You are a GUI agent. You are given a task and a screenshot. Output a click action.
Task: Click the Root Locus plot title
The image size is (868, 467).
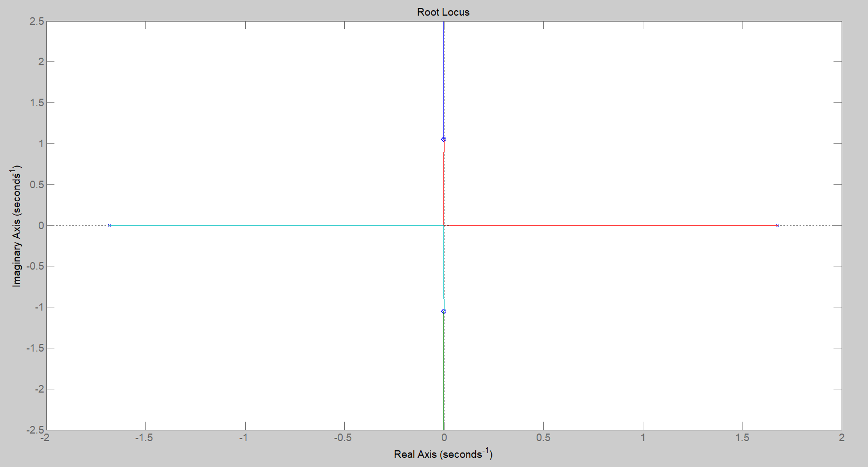click(x=443, y=12)
